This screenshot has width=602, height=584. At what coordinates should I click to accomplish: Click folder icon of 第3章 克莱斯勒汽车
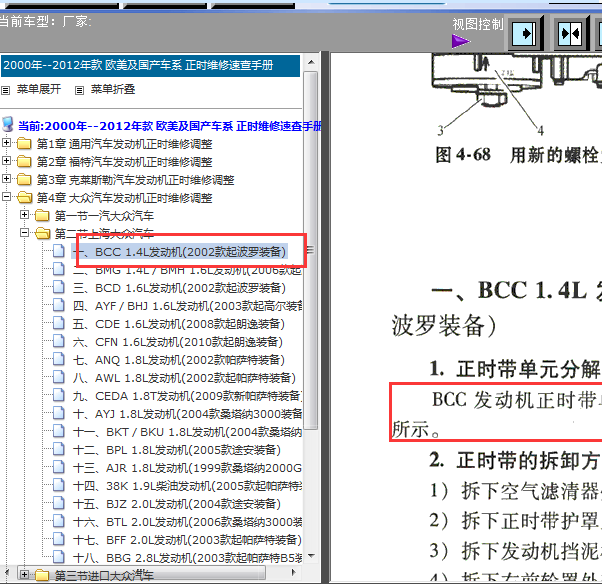24,179
